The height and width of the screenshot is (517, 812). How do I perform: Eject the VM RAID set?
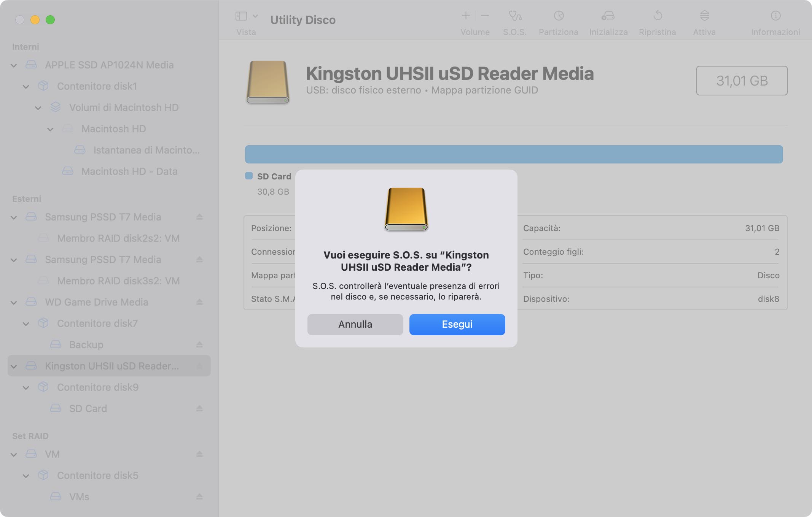199,454
